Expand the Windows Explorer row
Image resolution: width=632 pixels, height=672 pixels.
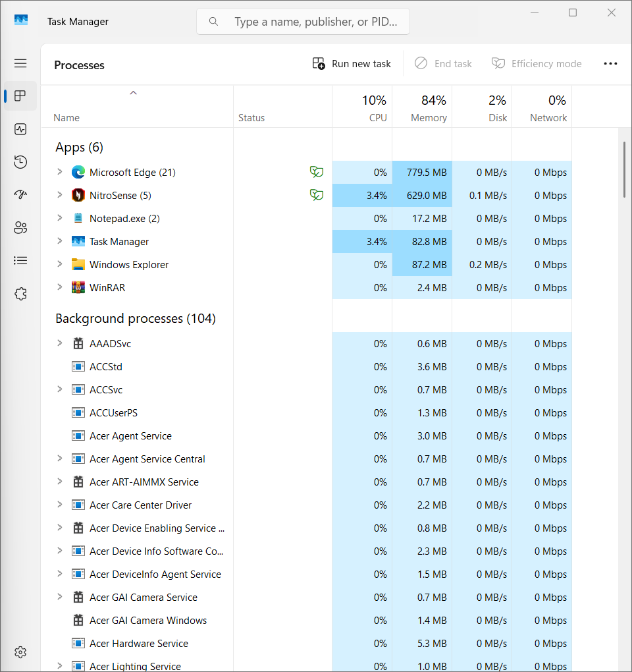click(59, 264)
